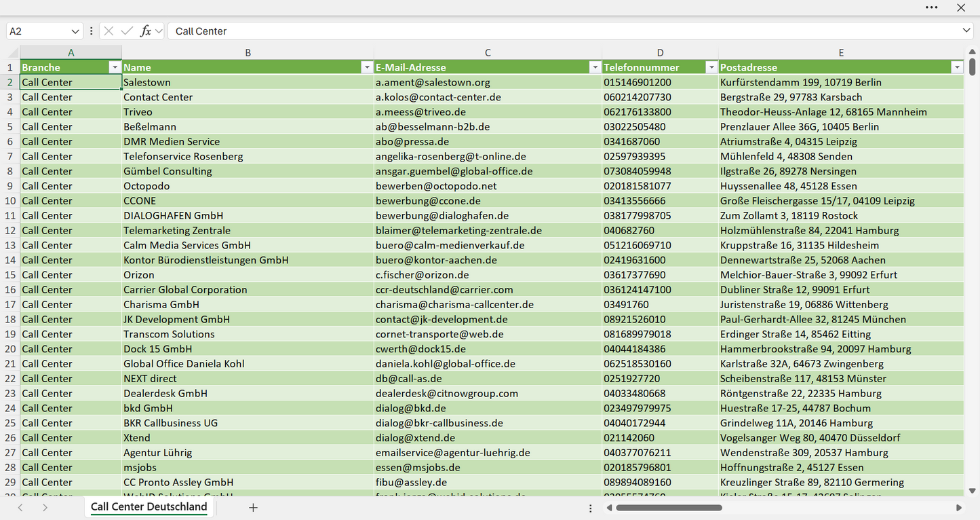Click the three-dot more options icon at top
Viewport: 980px width, 520px height.
click(x=931, y=7)
